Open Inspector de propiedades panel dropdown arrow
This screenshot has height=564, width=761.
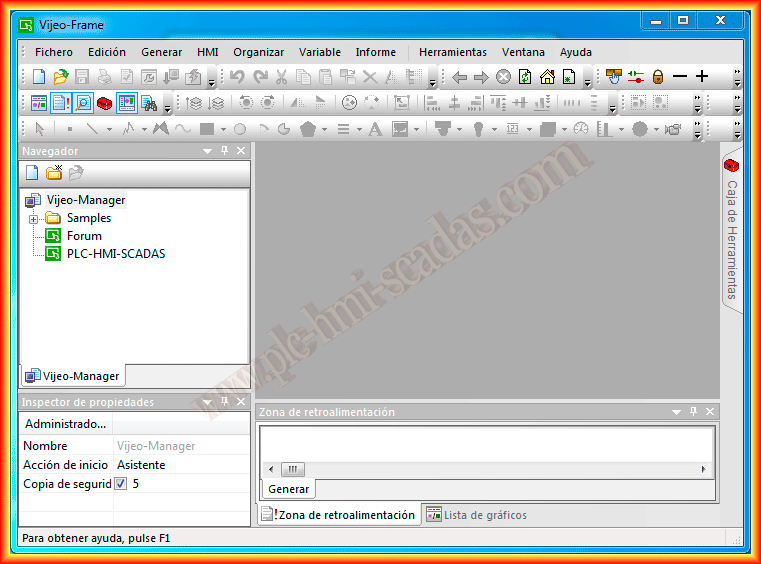click(208, 402)
